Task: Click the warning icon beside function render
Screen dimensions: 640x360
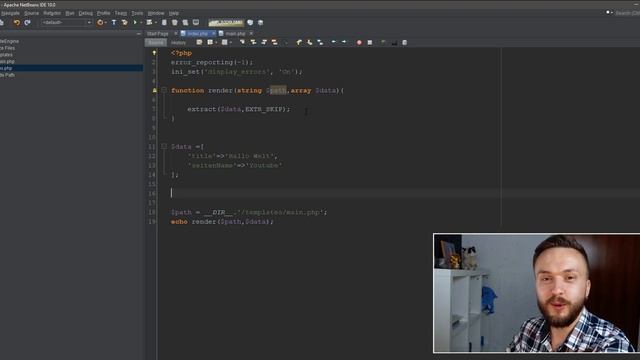Action: pyautogui.click(x=154, y=91)
